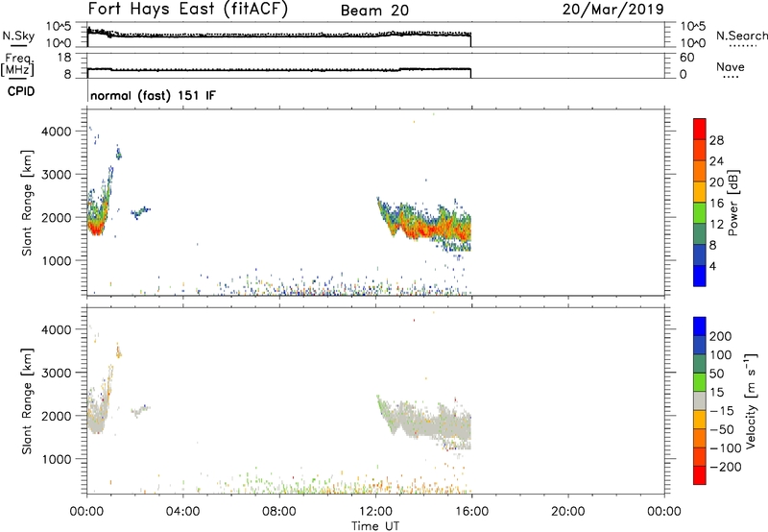
Task: Click the 'Time UT' axis label
Action: pos(375,525)
